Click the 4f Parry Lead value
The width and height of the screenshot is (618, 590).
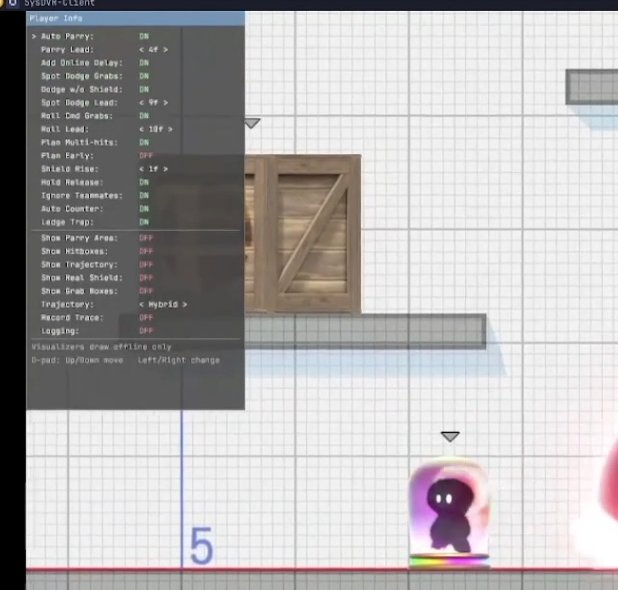pos(153,50)
